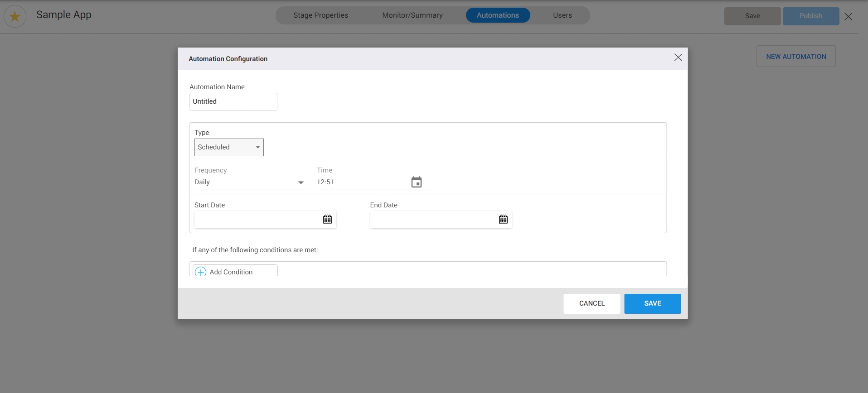Open the End Date calendar icon
Image resolution: width=868 pixels, height=393 pixels.
point(503,220)
